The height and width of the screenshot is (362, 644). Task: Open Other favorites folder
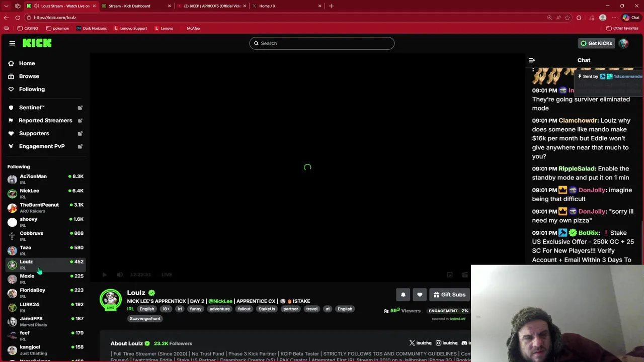tap(622, 29)
